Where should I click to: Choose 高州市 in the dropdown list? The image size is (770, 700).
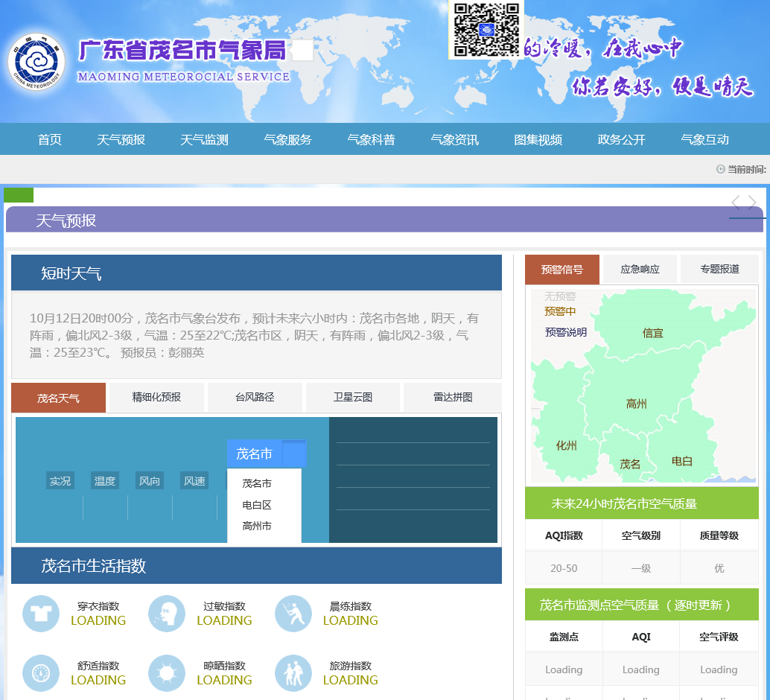click(x=257, y=526)
